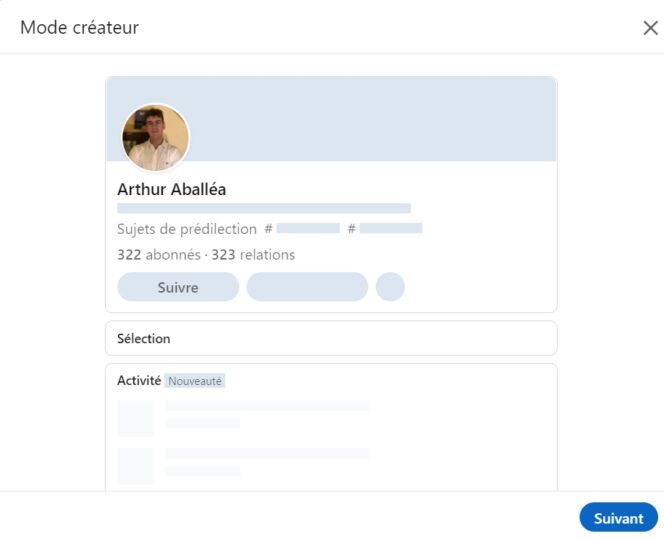Click the first hashtag topic placeholder
The image size is (664, 539).
pyautogui.click(x=308, y=229)
